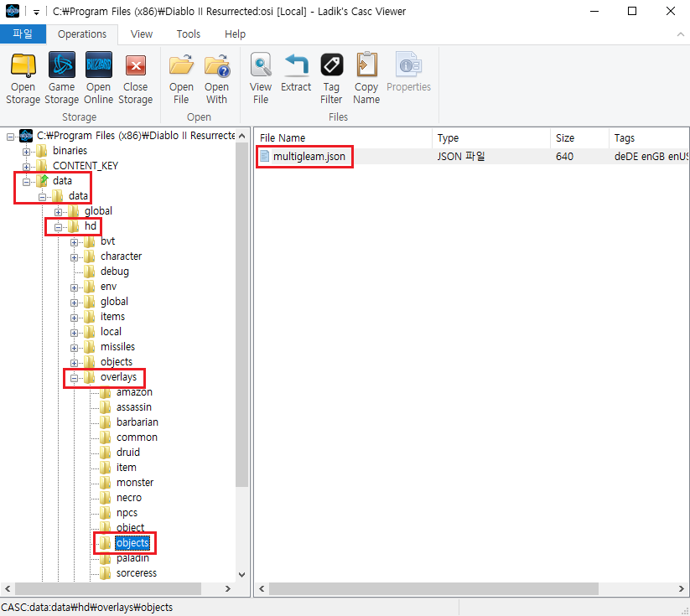Image resolution: width=690 pixels, height=616 pixels.
Task: Collapse the top-level data folder
Action: (x=26, y=182)
